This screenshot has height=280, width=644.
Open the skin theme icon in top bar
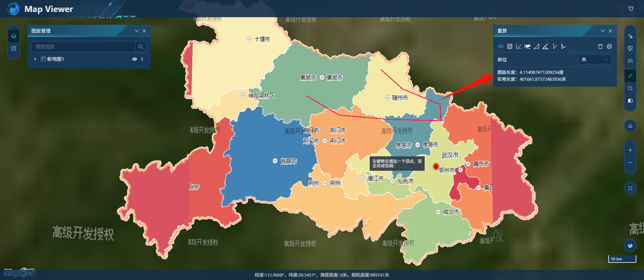[x=631, y=9]
